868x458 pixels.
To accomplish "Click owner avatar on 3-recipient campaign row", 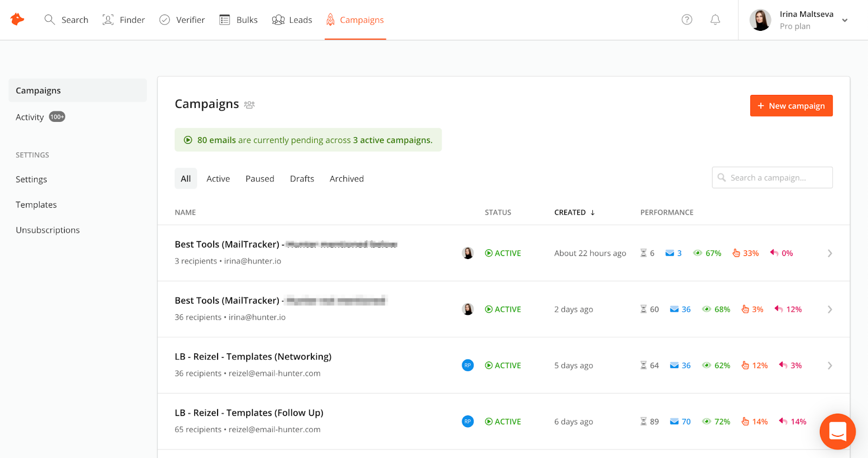I will [468, 253].
